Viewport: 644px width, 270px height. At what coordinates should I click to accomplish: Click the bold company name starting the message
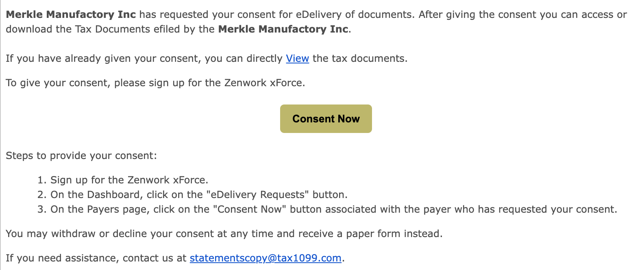pos(71,15)
